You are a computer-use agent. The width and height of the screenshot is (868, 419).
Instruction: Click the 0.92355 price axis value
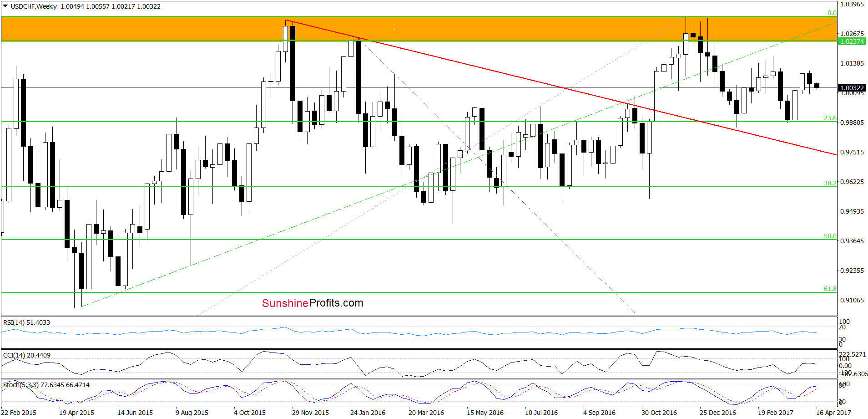click(x=852, y=271)
